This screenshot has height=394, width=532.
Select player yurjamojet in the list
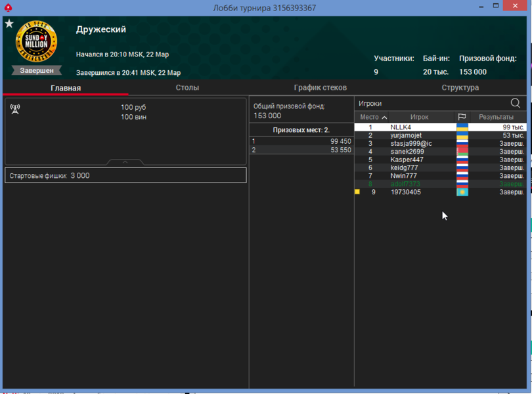(406, 135)
